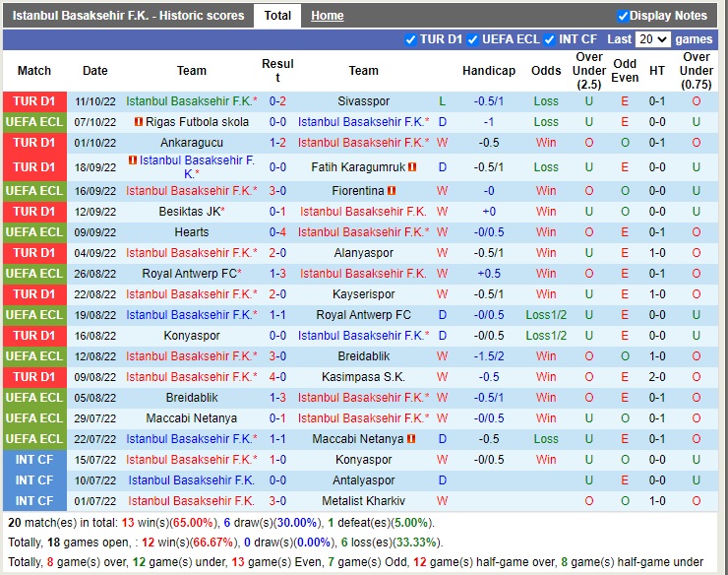Click the 12 game(s) half-game over text
The width and height of the screenshot is (728, 575).
[482, 562]
